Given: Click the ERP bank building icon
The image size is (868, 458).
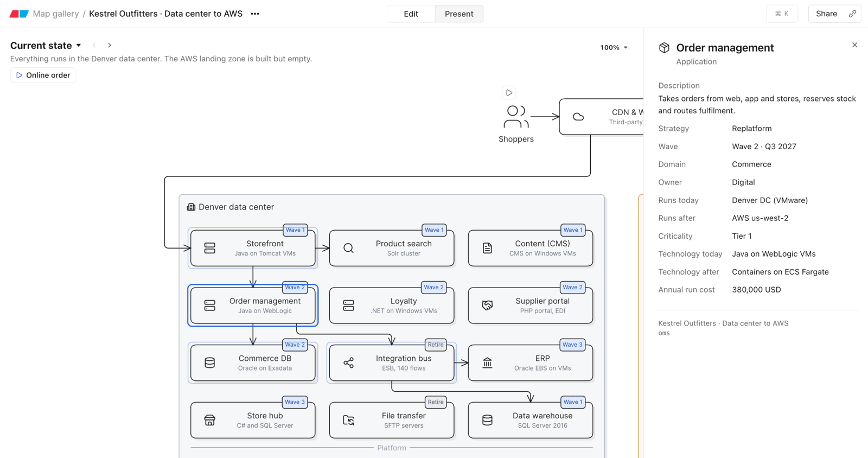Looking at the screenshot, I should pos(487,363).
